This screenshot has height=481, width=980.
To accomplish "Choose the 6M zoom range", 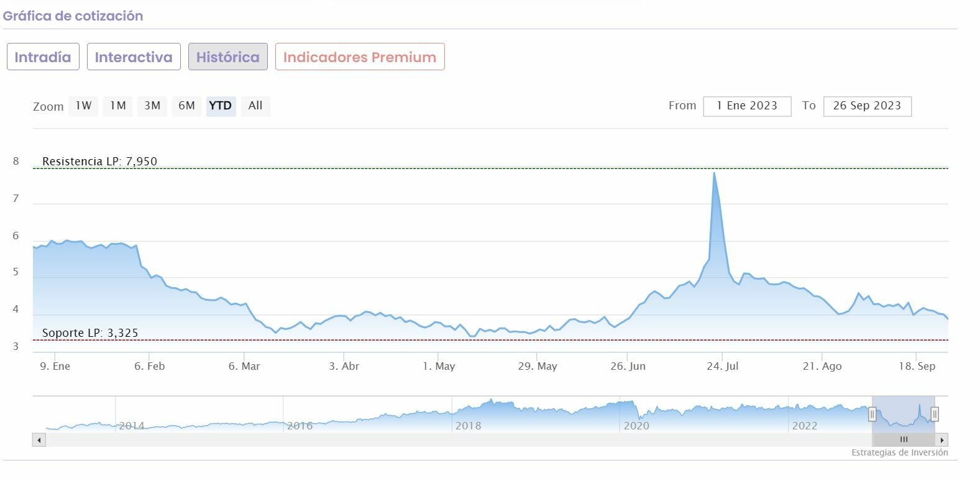I will (186, 106).
